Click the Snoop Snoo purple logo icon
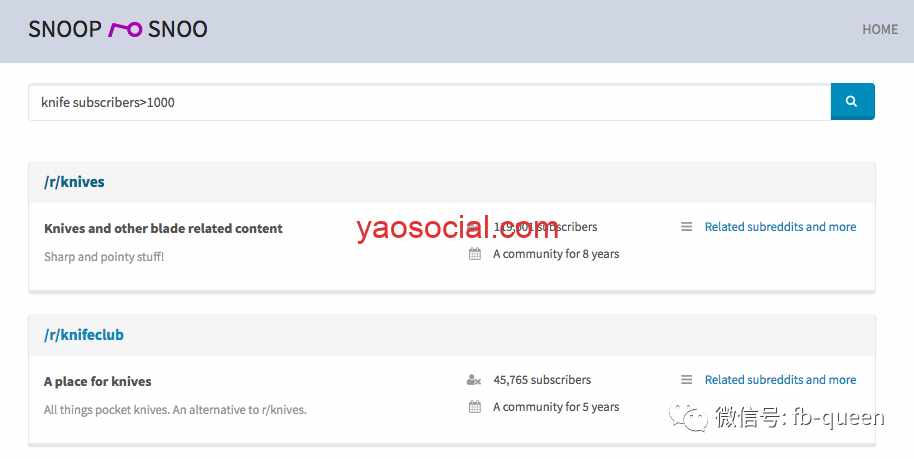This screenshot has width=914, height=459. pos(125,29)
